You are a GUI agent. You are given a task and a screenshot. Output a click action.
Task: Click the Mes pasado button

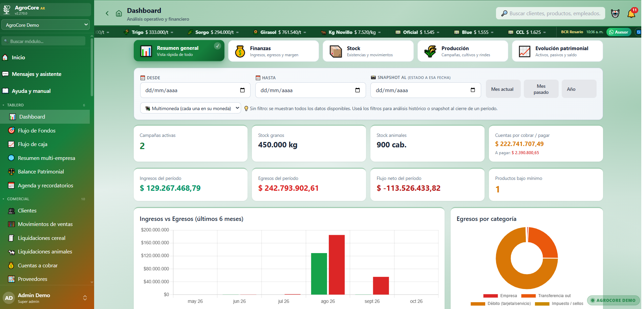coord(541,89)
